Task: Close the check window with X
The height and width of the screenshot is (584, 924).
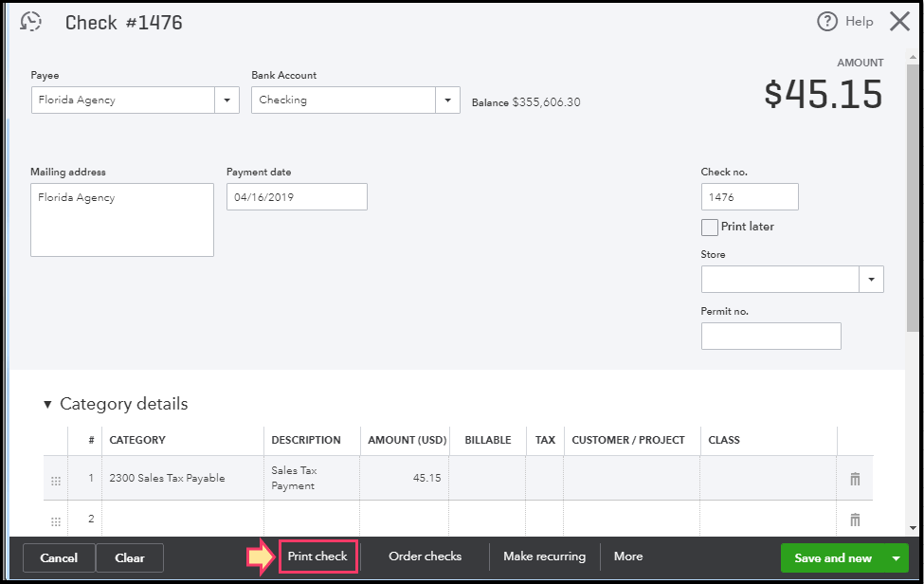Action: [898, 22]
